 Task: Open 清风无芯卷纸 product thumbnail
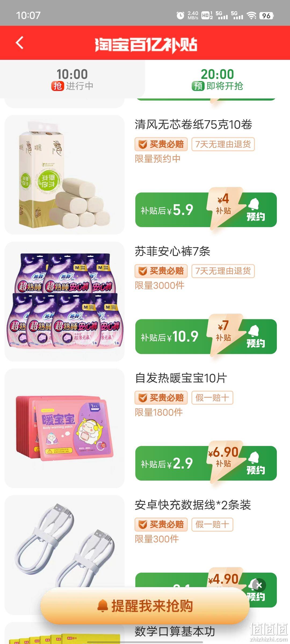point(65,175)
